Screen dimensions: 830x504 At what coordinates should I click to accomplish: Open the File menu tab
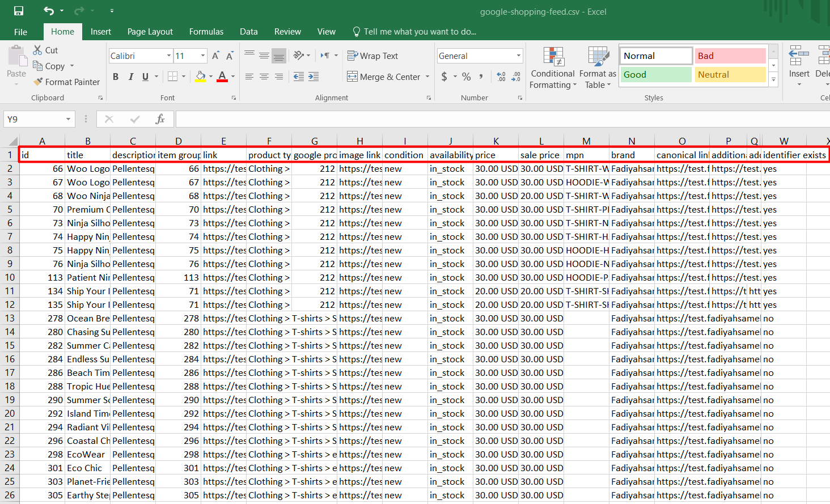20,32
